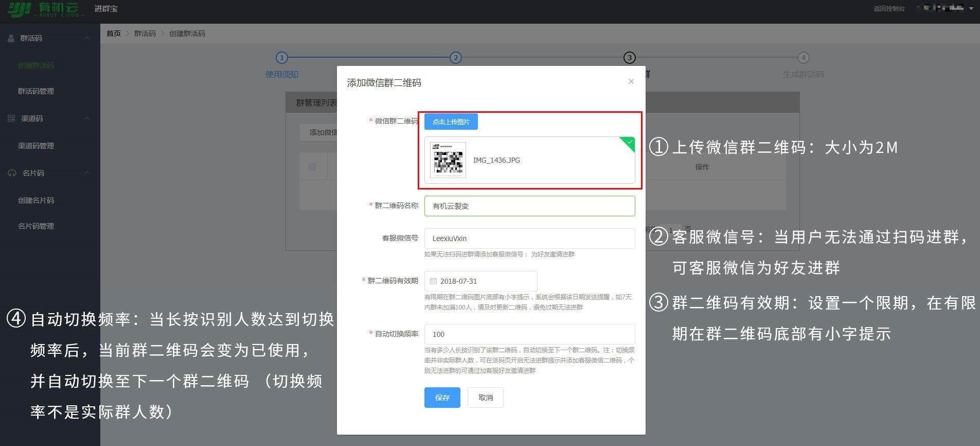The height and width of the screenshot is (446, 980).
Task: Focus the 客服微信号 input with LeexiuVxin
Action: pos(529,238)
